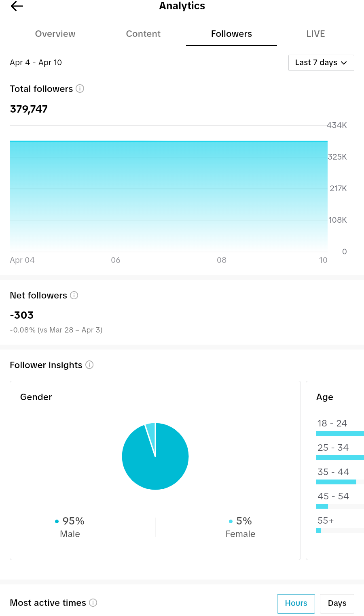Click the 35 - 44 age bar
Screen dimensions: 364x616
click(x=336, y=482)
